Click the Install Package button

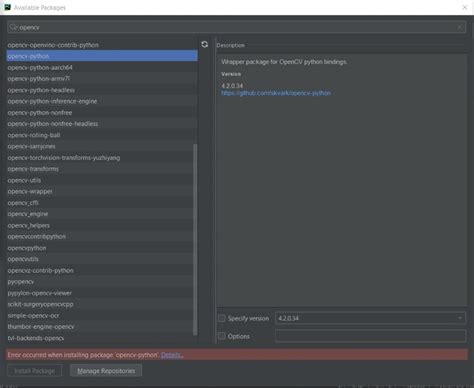[x=35, y=371]
